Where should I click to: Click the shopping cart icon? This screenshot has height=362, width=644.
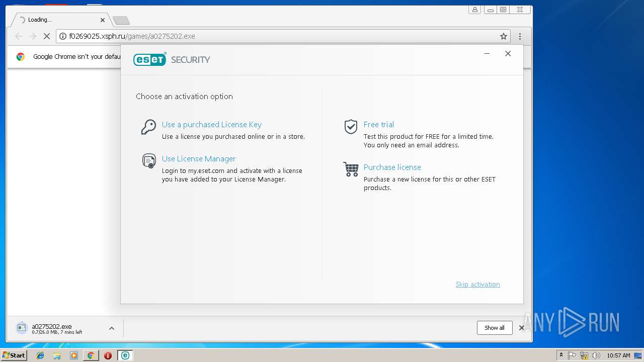[x=351, y=169]
